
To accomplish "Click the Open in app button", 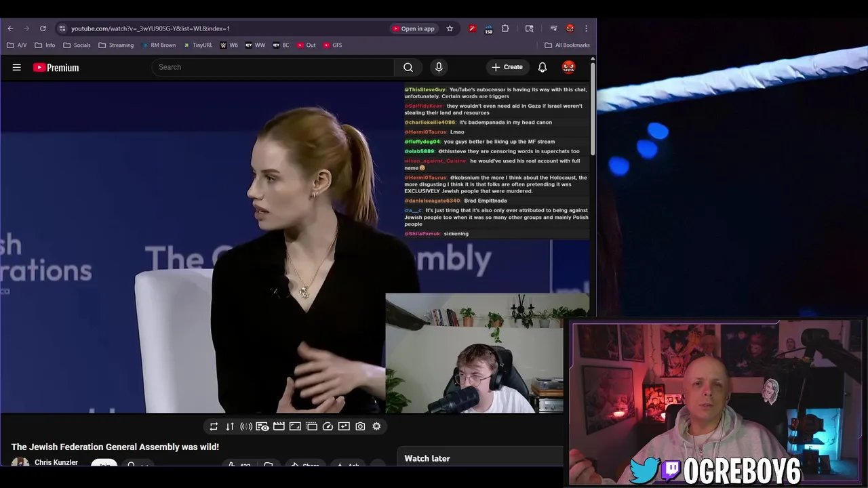I will click(x=413, y=28).
